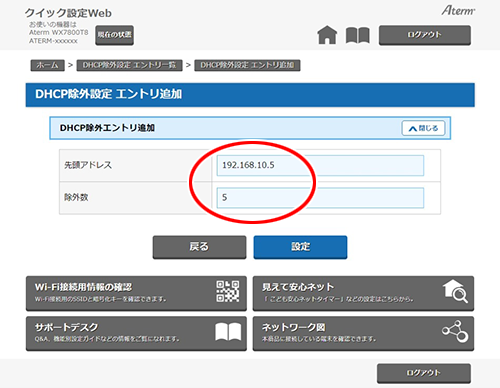Open the manual book icon in header
The image size is (500, 388).
358,35
